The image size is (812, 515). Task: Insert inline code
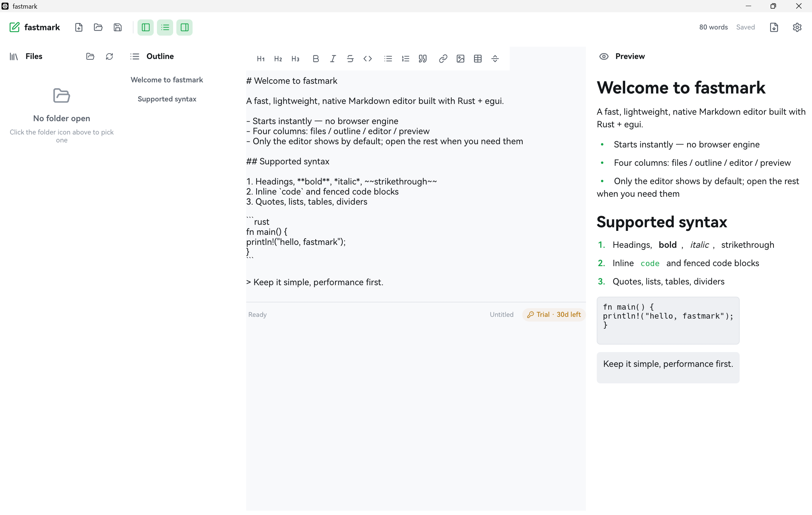[367, 59]
